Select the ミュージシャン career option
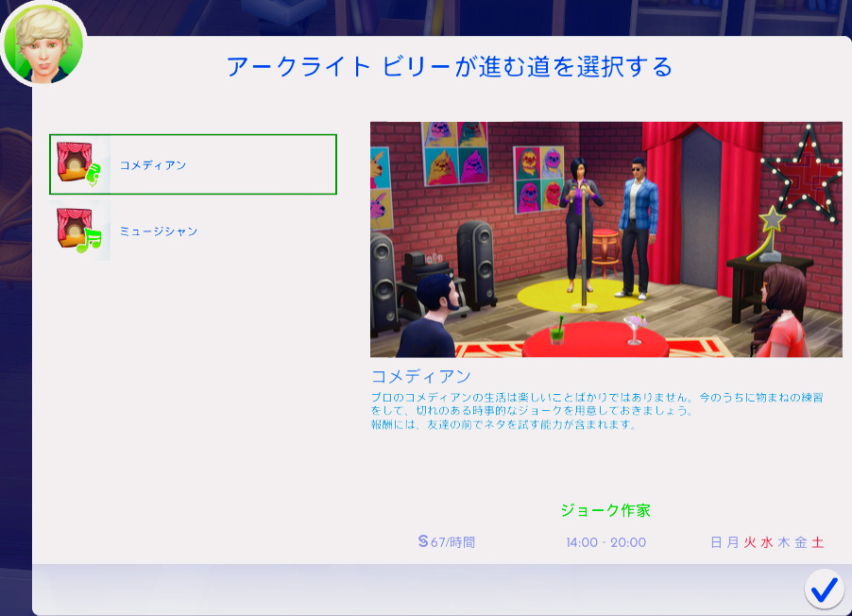Viewport: 852px width, 616px height. click(x=158, y=231)
